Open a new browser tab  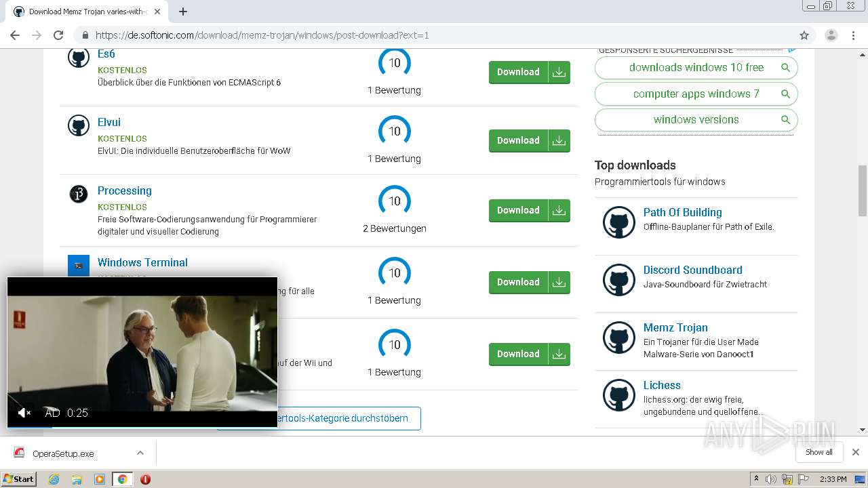pos(182,12)
